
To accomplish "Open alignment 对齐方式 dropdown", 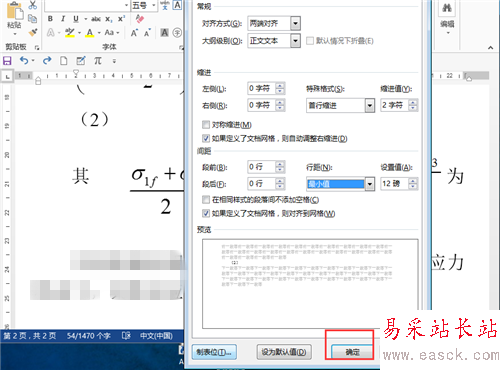I will (x=295, y=23).
